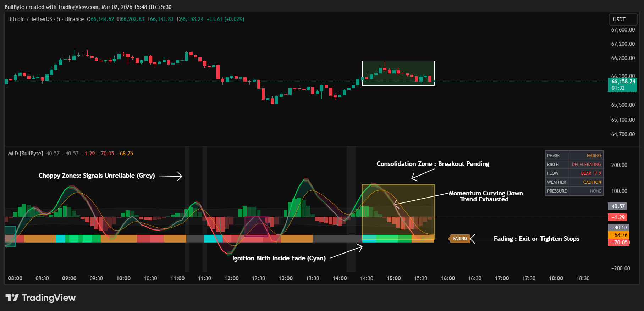Select the Consolidation Zone : Breakout Pending text
644x311 pixels.
[433, 164]
